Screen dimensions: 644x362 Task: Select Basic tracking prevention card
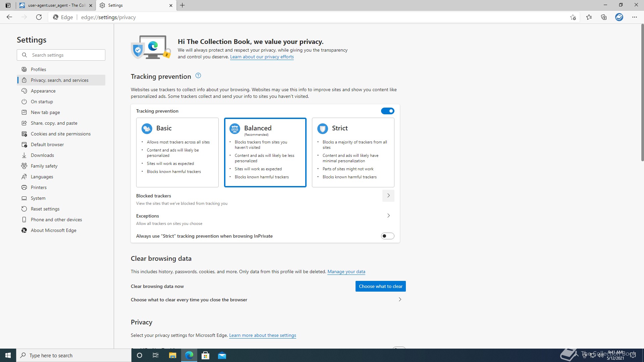coord(177,153)
